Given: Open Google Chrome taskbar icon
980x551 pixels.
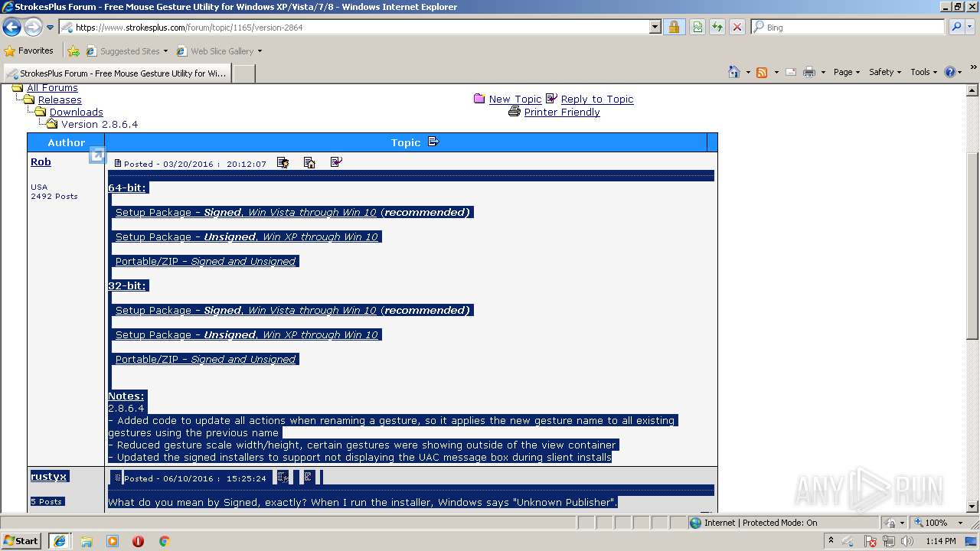Looking at the screenshot, I should coord(164,541).
